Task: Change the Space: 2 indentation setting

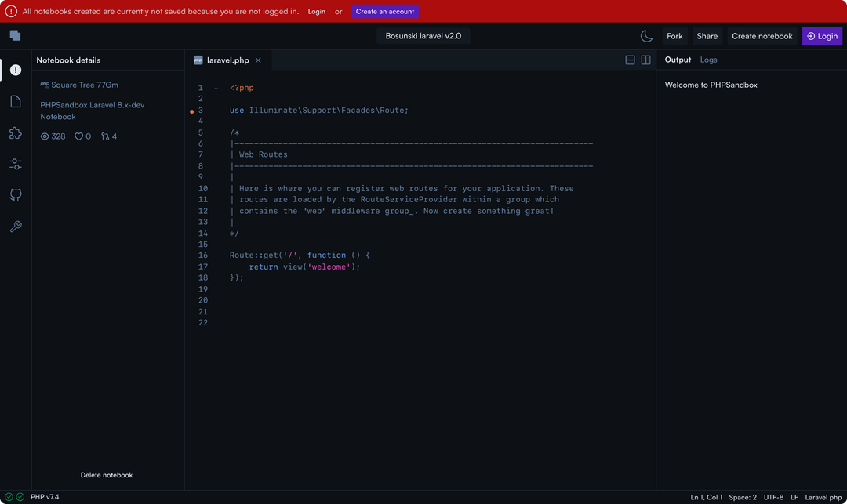Action: (743, 497)
